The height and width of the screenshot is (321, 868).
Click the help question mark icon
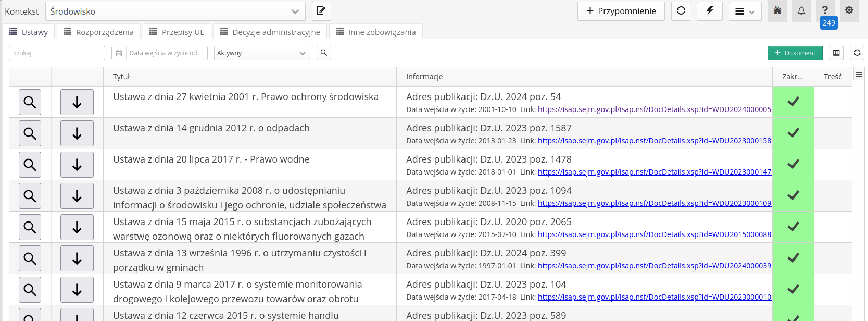pyautogui.click(x=825, y=10)
